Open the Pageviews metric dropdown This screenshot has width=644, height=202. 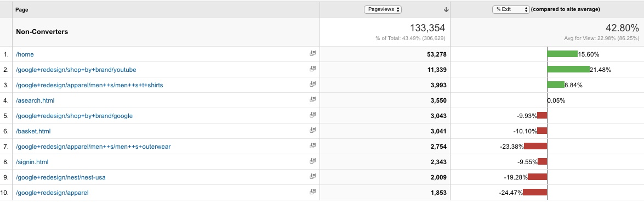point(383,9)
